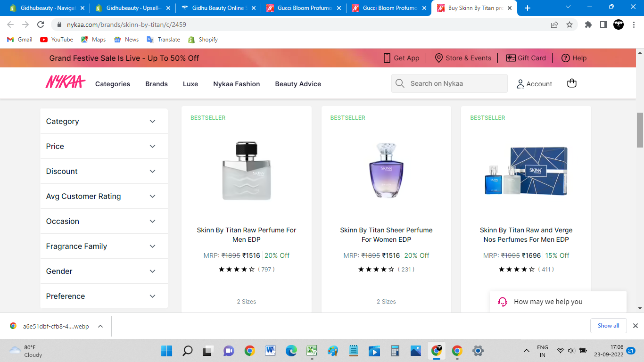
Task: Open Settings gear in the taskbar
Action: pyautogui.click(x=478, y=351)
